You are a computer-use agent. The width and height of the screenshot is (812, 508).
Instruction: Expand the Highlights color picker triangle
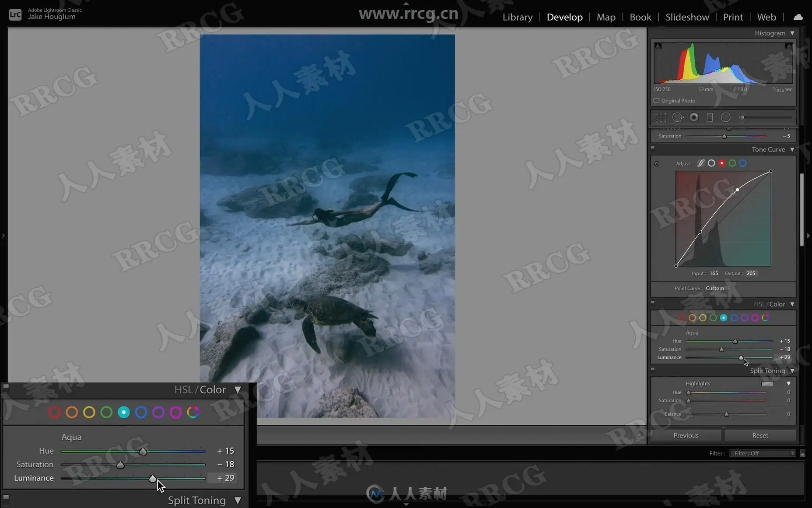pyautogui.click(x=789, y=384)
